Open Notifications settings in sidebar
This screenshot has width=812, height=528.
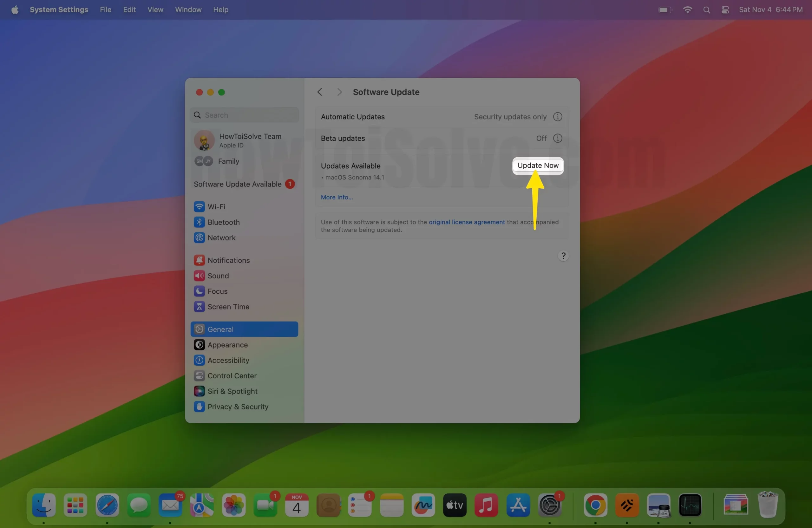244,260
